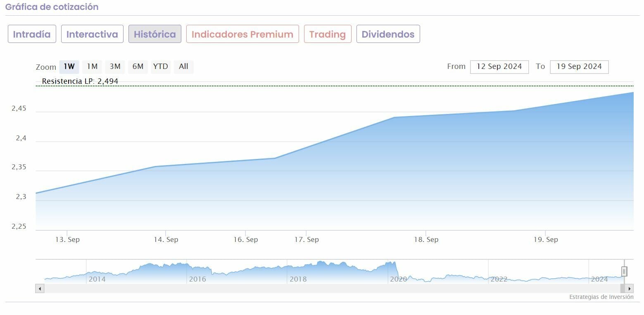
Task: Click the right scroll arrow of navigator
Action: coord(629,289)
